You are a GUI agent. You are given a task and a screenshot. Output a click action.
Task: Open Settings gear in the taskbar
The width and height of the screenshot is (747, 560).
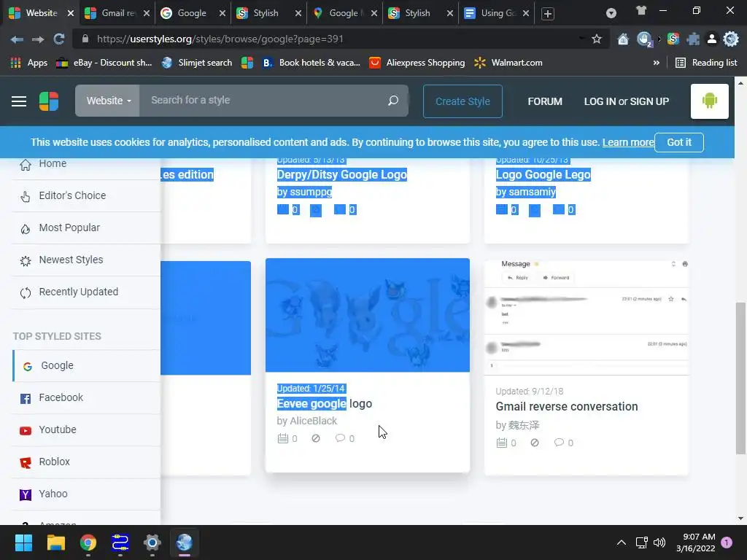click(152, 542)
